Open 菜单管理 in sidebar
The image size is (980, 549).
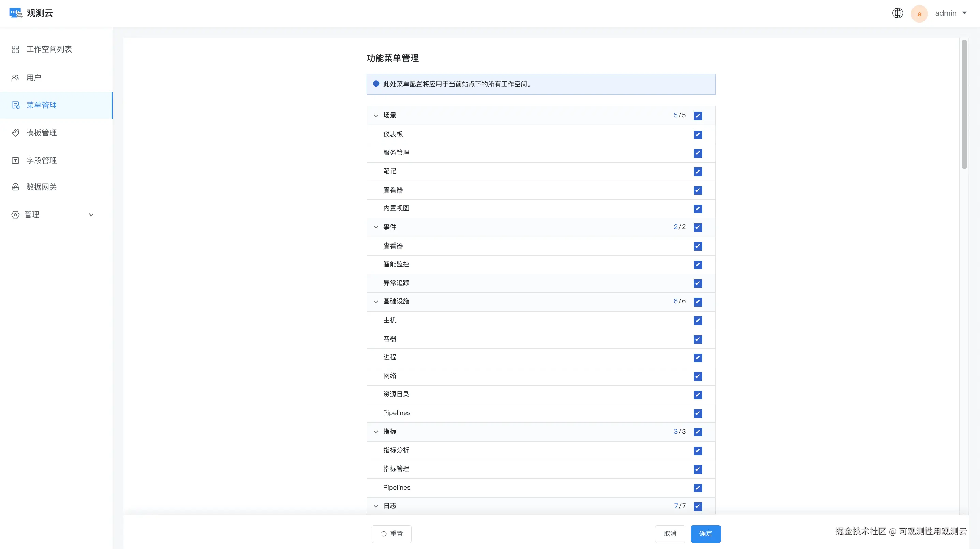[x=41, y=105]
